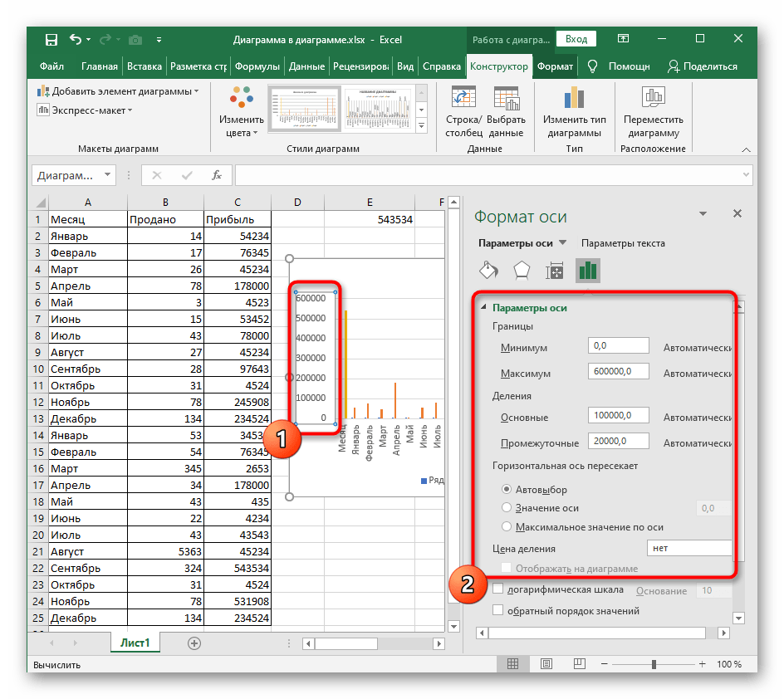Click the zoom slider in status bar
This screenshot has height=699, width=784.
click(654, 664)
